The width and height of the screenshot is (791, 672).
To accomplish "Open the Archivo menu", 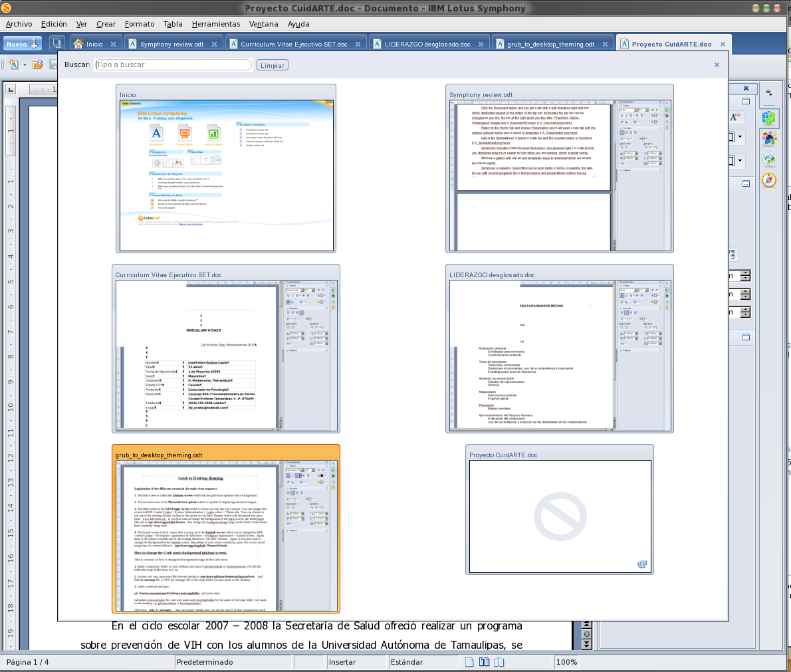I will tap(19, 24).
